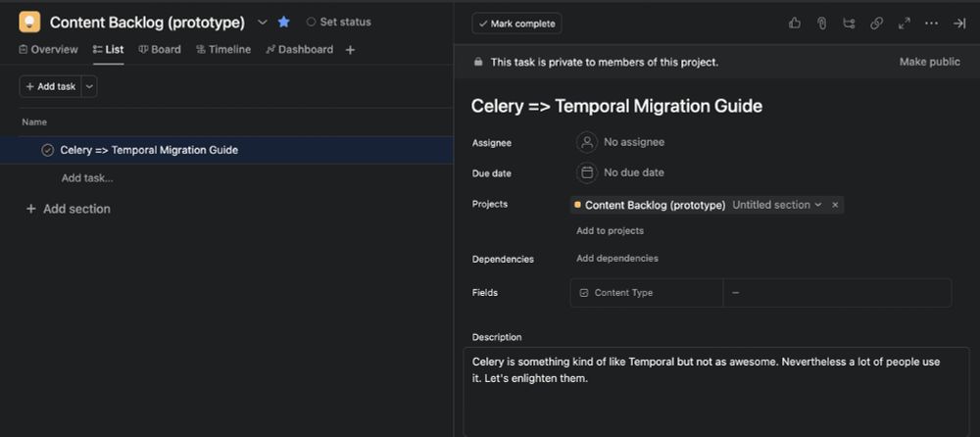Screen dimensions: 980x437
Task: Click No assignee text
Action: 634,142
